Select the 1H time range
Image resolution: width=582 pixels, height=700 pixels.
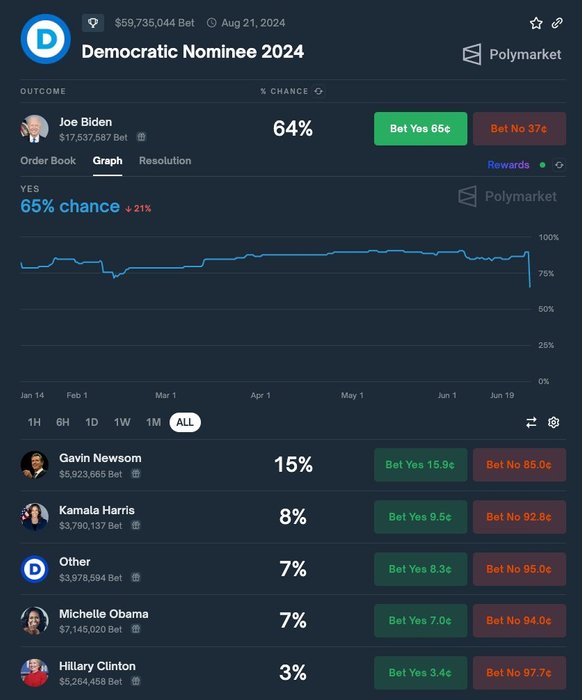click(x=34, y=422)
